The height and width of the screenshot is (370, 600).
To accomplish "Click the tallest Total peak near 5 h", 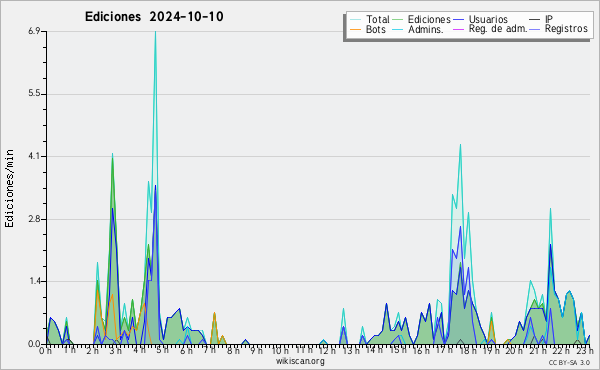I will tap(155, 32).
